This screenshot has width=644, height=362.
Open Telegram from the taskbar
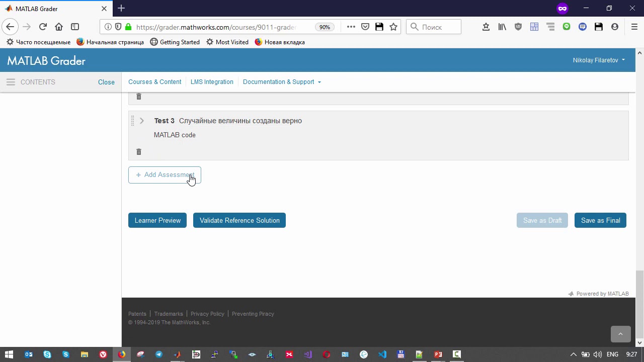[159, 354]
